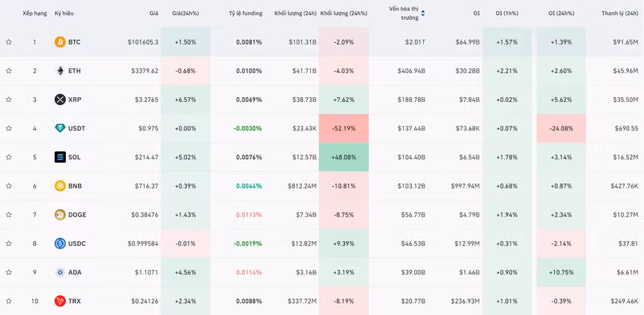Screen dimensions: 644x315
Task: Open the BTC symbol link
Action: 74,42
